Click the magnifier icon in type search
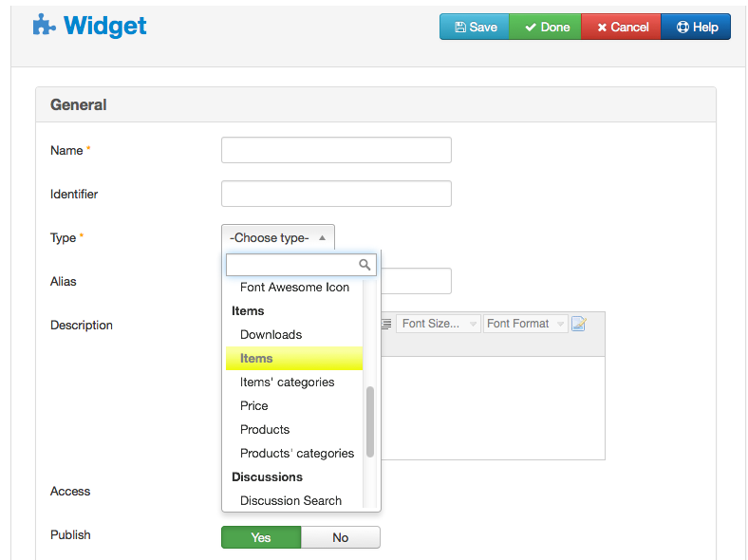Screen dimensions: 748x560 [x=365, y=264]
